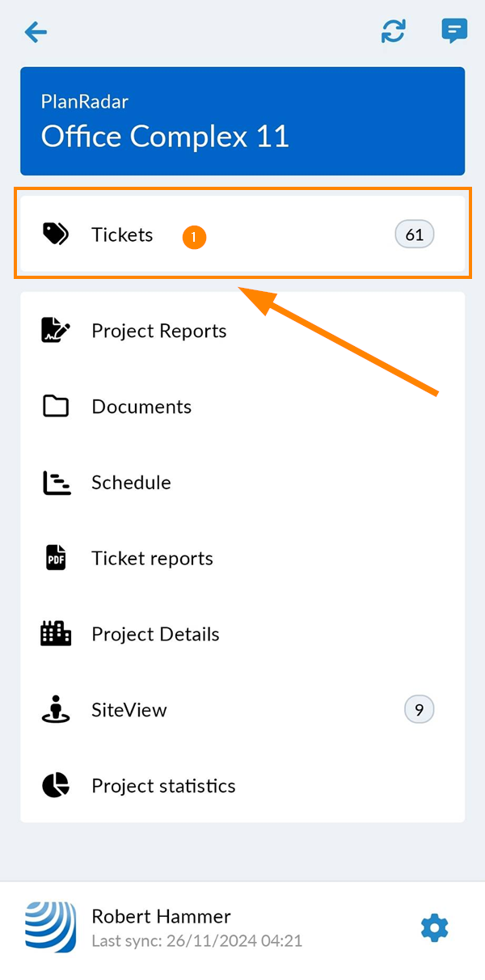Click the Project statistics pie chart icon

(56, 785)
